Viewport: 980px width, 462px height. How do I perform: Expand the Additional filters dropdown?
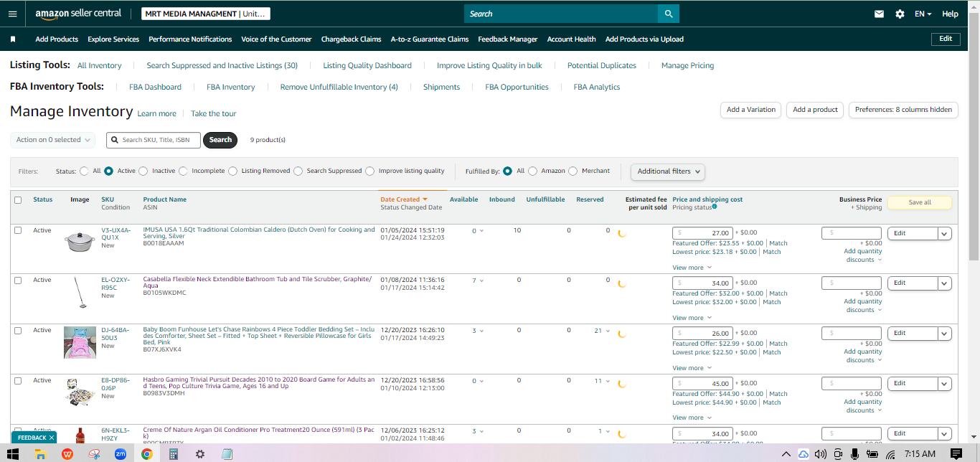pos(668,171)
